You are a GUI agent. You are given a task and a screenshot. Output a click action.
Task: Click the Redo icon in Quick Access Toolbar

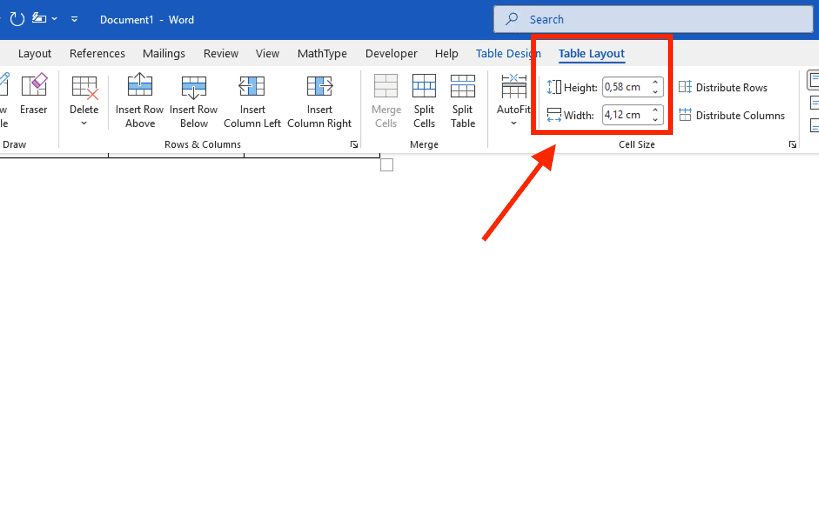click(17, 19)
